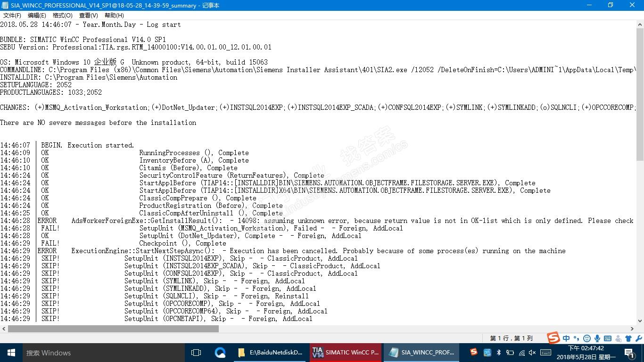This screenshot has height=362, width=644.
Task: Click the 'OS: Microsoft Windows 10' line
Action: click(x=134, y=62)
